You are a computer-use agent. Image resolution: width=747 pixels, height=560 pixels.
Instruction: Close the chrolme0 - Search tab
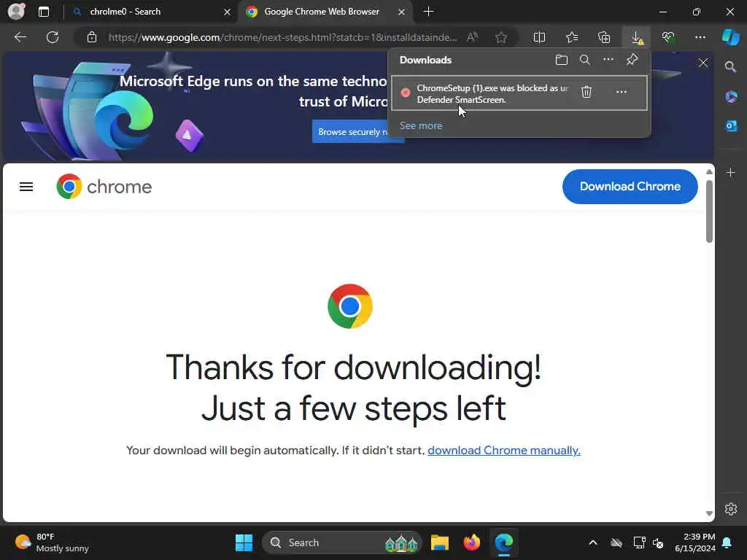[228, 12]
